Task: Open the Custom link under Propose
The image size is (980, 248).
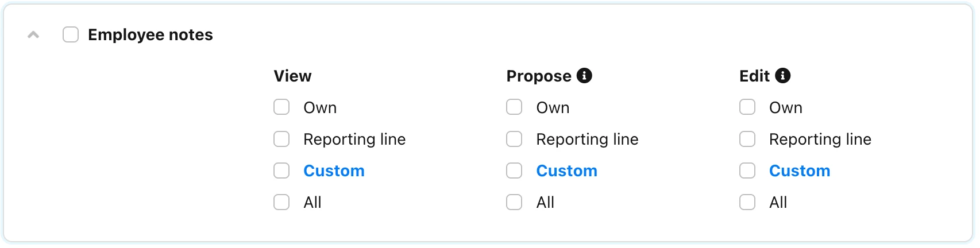Action: (x=567, y=170)
